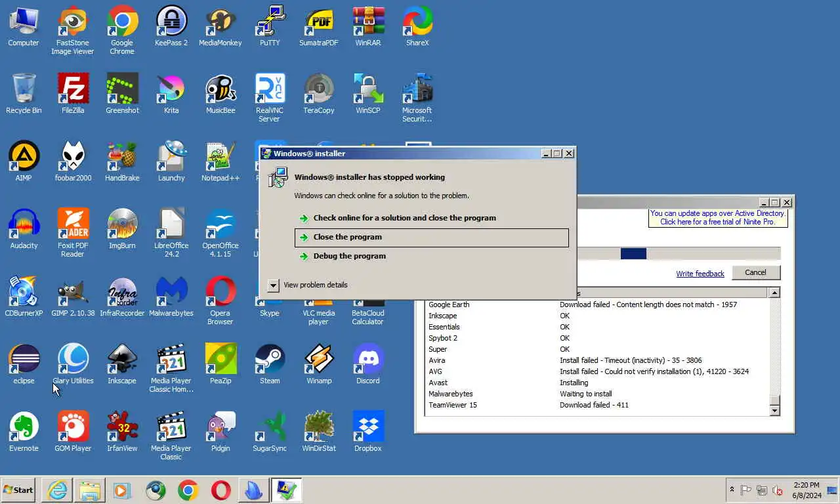Click Cancel in the Ninite window
Image resolution: width=840 pixels, height=504 pixels.
(755, 272)
